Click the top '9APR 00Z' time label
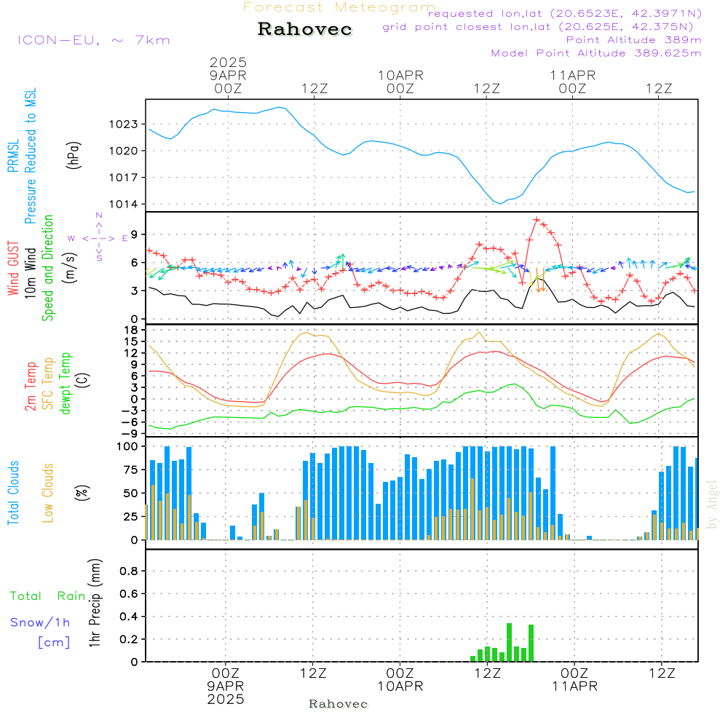The height and width of the screenshot is (728, 728). click(x=227, y=82)
